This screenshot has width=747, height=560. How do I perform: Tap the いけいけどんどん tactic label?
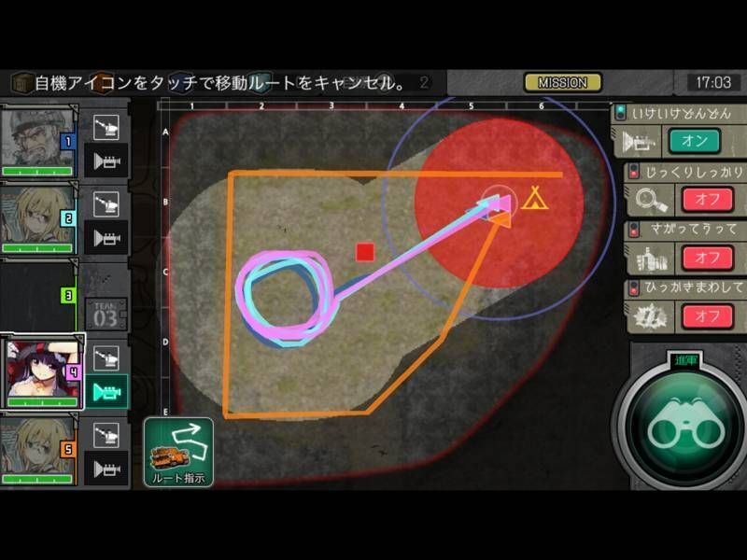click(682, 113)
